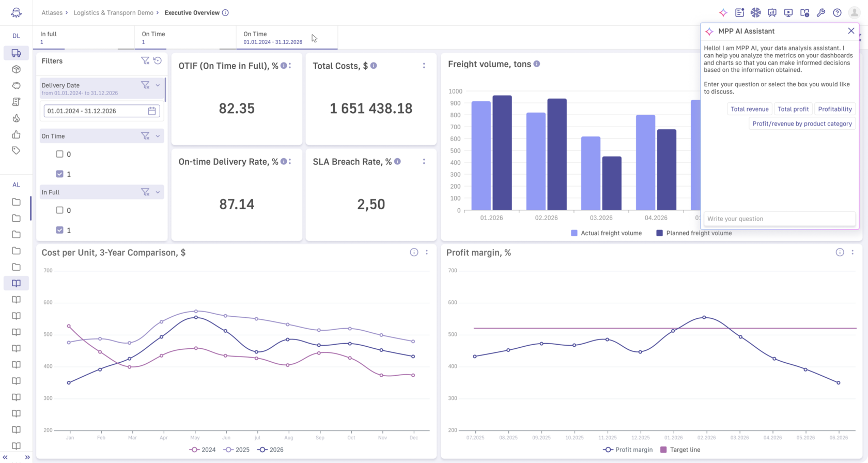This screenshot has height=463, width=868.
Task: Click the Total revenue suggestion button
Action: [x=750, y=109]
